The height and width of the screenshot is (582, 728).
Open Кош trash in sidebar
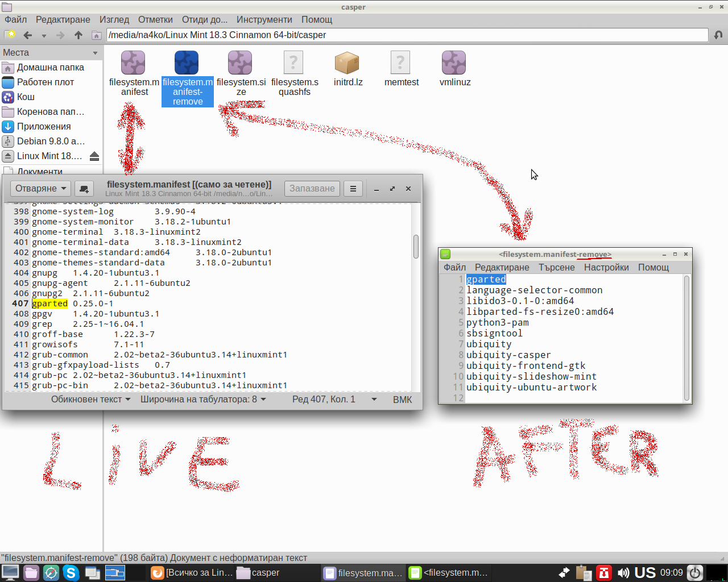tap(51, 97)
